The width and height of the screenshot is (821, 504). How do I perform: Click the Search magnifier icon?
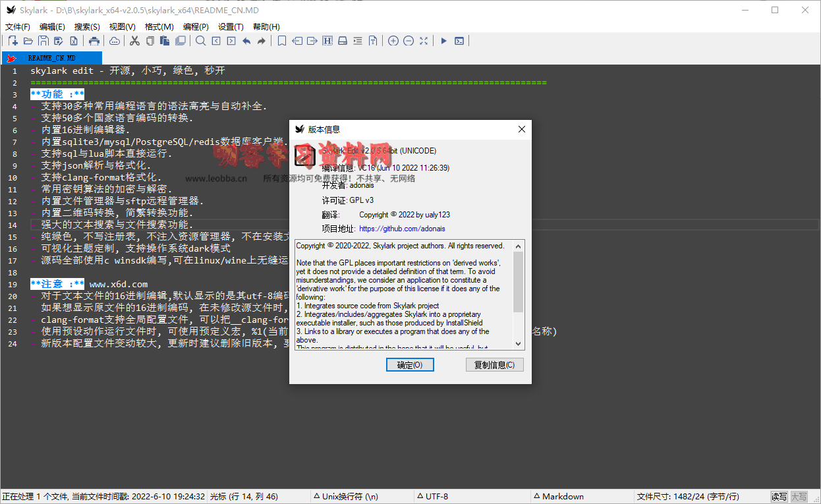[200, 41]
